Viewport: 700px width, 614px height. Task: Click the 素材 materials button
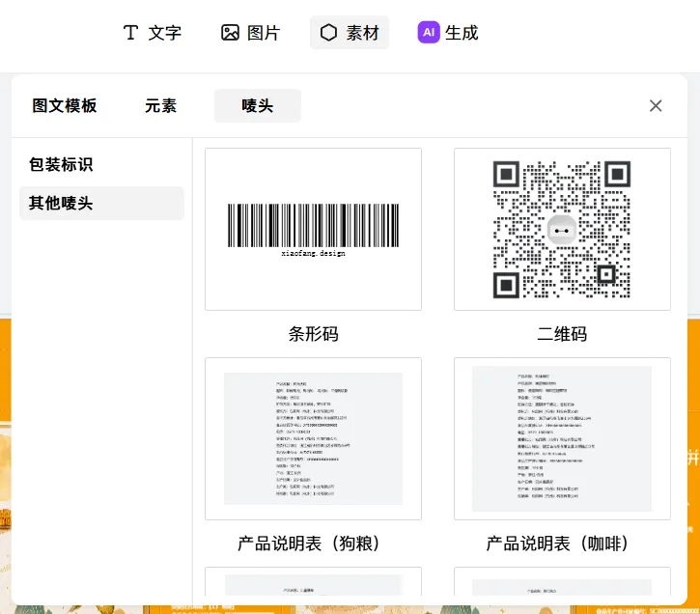pos(350,33)
